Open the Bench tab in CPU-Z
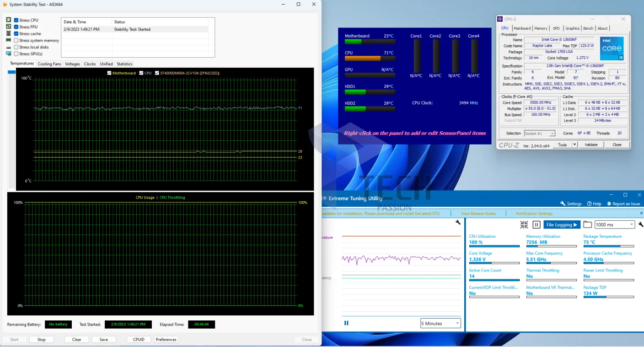Screen dimensions: 644x347 (588, 28)
